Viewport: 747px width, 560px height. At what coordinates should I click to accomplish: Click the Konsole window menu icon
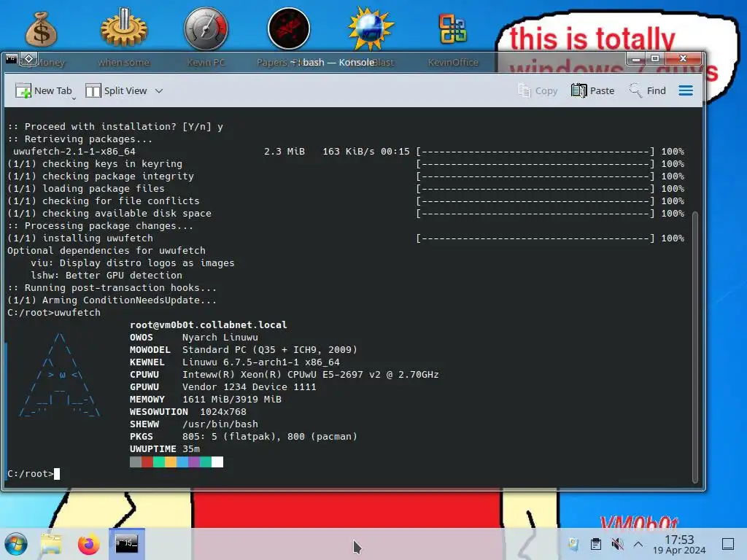[12, 60]
